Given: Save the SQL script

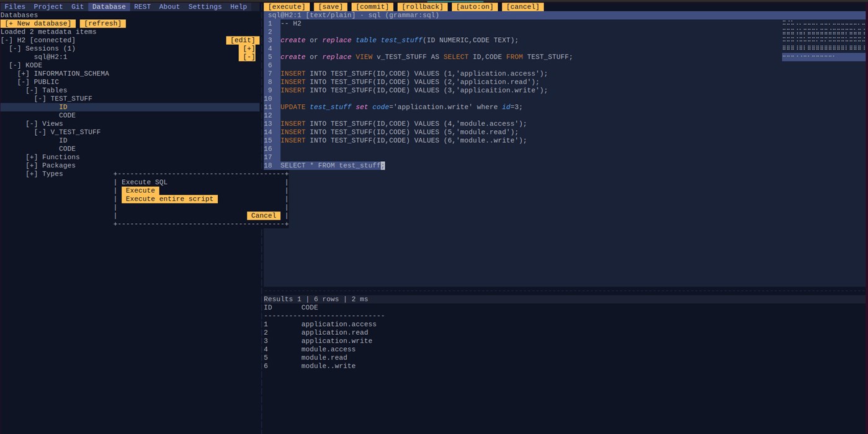Looking at the screenshot, I should [x=331, y=7].
